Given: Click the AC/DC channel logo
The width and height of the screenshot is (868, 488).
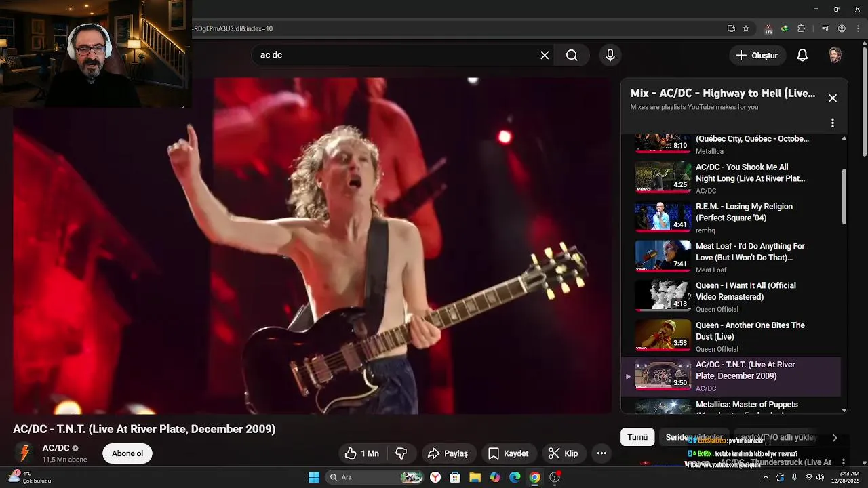Looking at the screenshot, I should tap(24, 453).
